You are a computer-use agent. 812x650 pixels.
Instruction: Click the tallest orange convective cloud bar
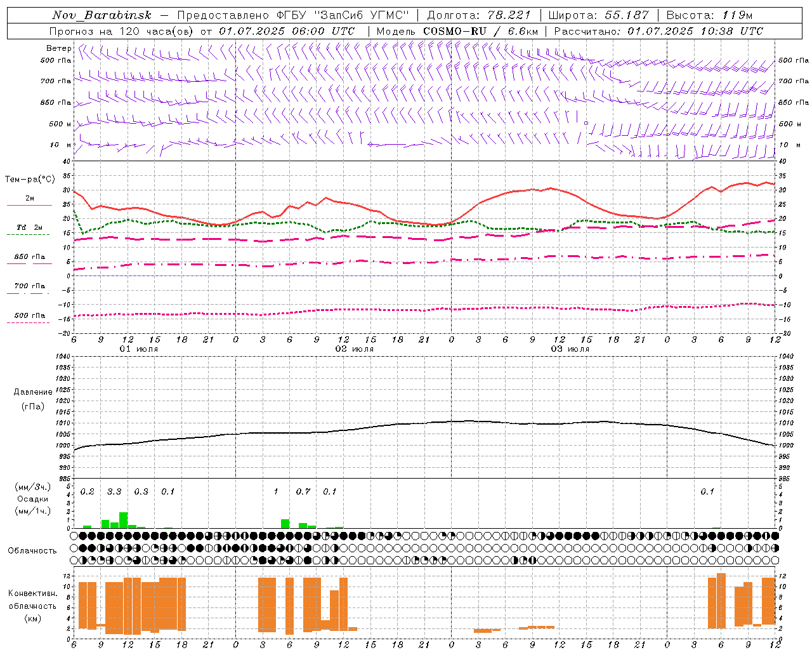click(721, 600)
